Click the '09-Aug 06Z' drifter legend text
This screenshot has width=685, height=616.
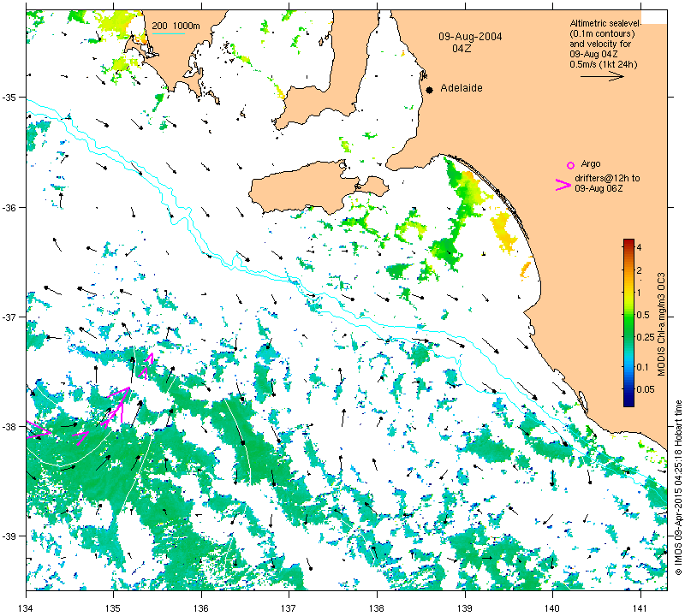pos(599,188)
